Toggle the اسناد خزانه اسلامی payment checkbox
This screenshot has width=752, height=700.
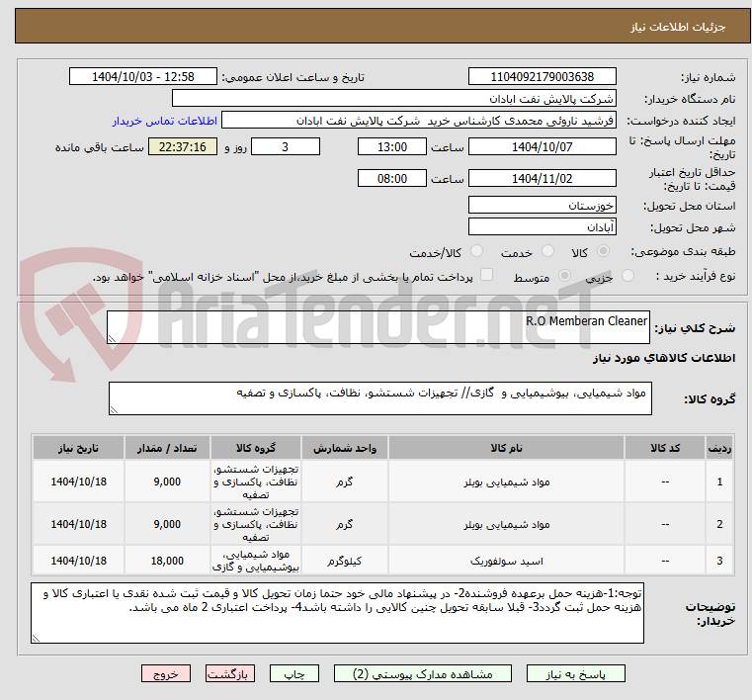pos(485,276)
